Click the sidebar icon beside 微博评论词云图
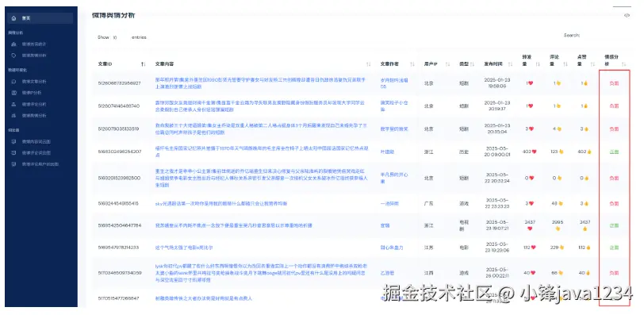644x315 pixels. [x=14, y=153]
